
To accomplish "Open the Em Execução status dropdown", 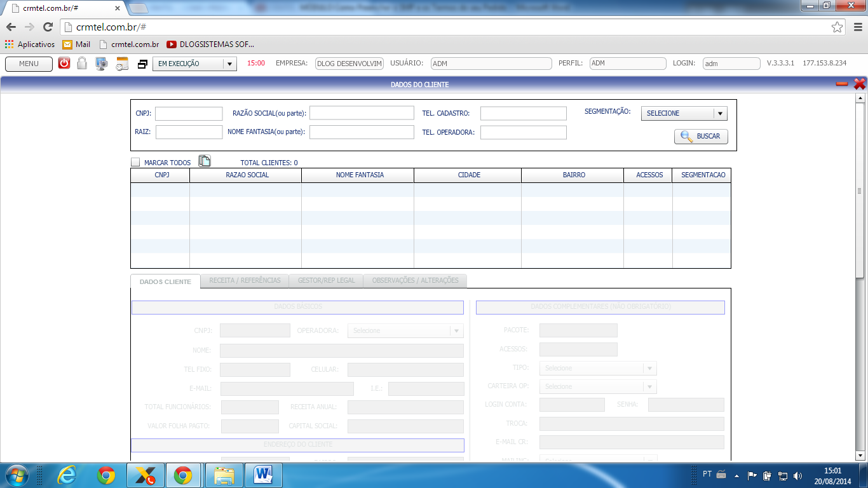I will [194, 64].
